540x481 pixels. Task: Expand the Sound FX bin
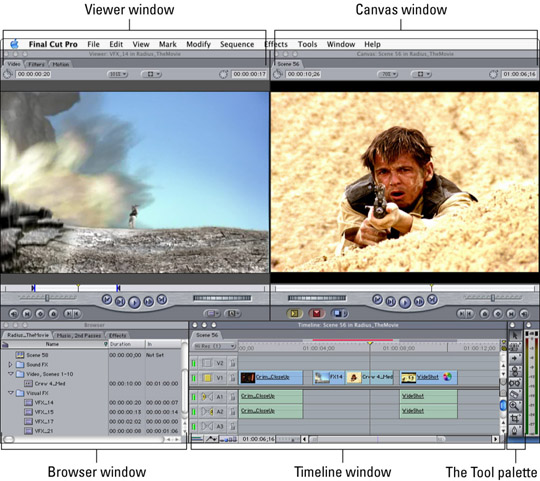tap(10, 364)
